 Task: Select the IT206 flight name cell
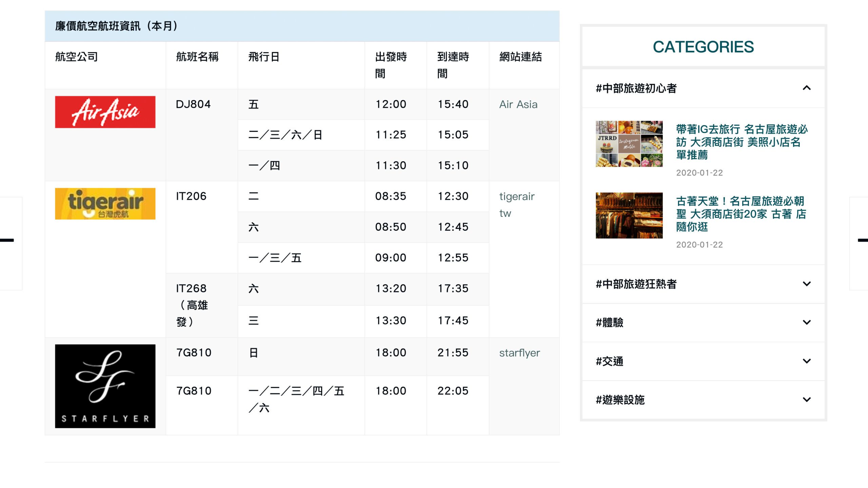click(202, 227)
